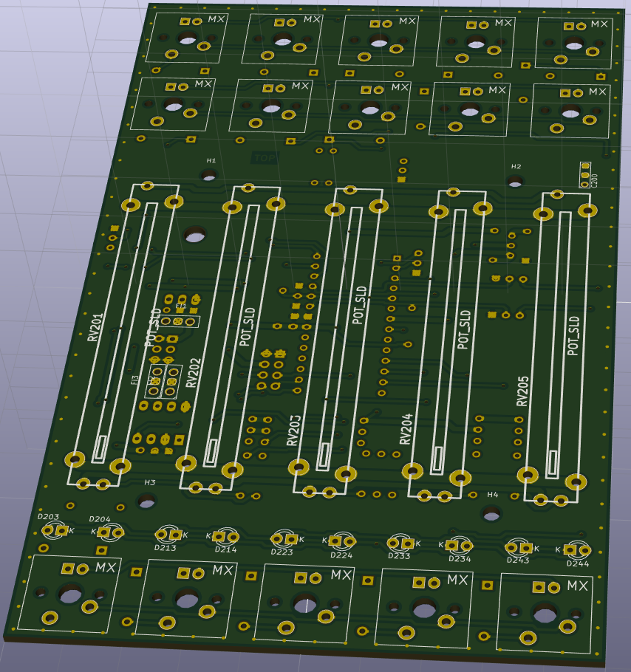Viewport: 631px width, 672px height.
Task: Select the D243 diode label
Action: coord(518,560)
